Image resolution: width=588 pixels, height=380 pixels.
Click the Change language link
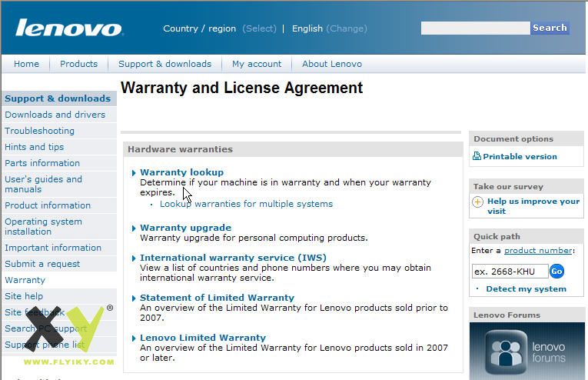point(347,28)
